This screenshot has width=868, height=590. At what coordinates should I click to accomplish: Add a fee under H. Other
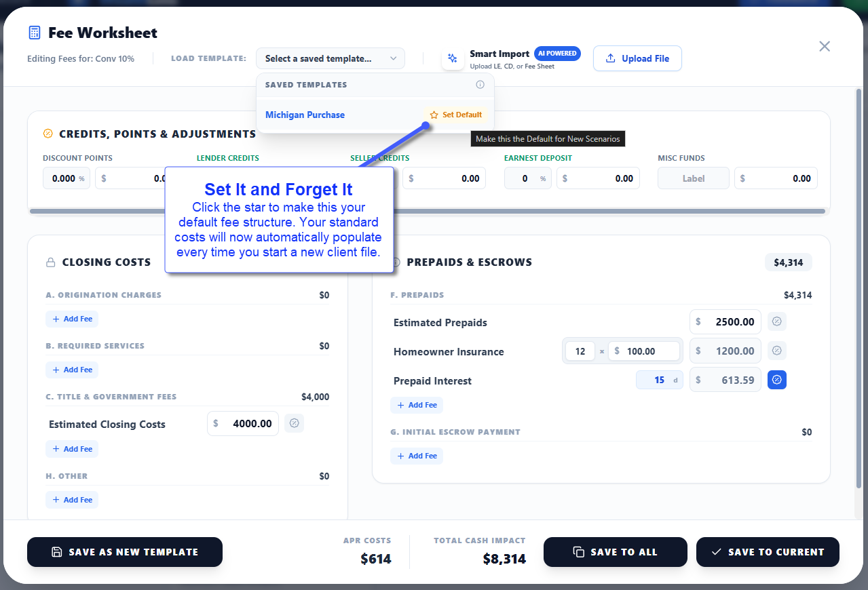tap(72, 500)
